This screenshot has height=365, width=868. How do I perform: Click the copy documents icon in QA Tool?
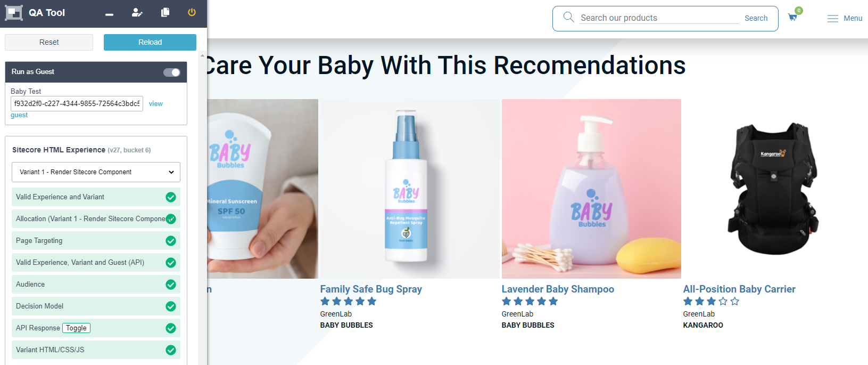coord(166,12)
